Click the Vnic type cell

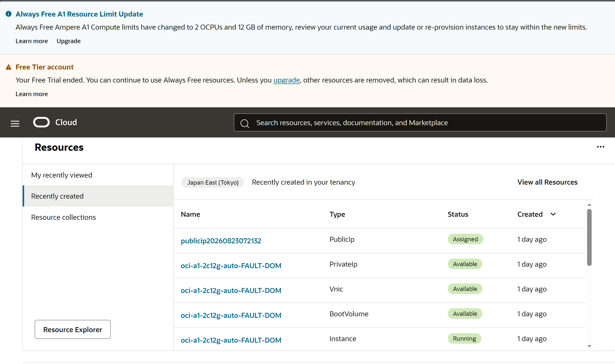click(336, 289)
